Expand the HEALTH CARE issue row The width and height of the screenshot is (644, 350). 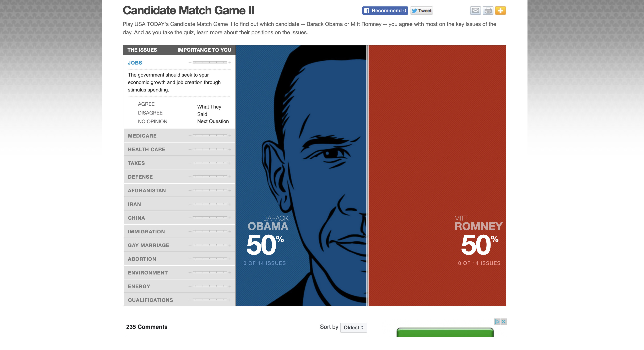click(146, 150)
